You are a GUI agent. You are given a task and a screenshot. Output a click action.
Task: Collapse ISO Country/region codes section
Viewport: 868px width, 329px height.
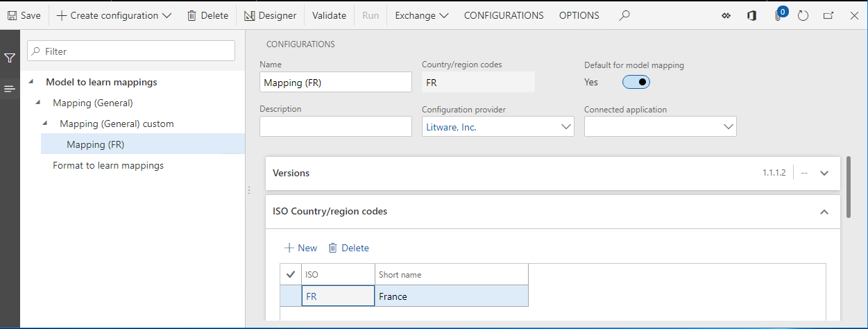coord(824,212)
